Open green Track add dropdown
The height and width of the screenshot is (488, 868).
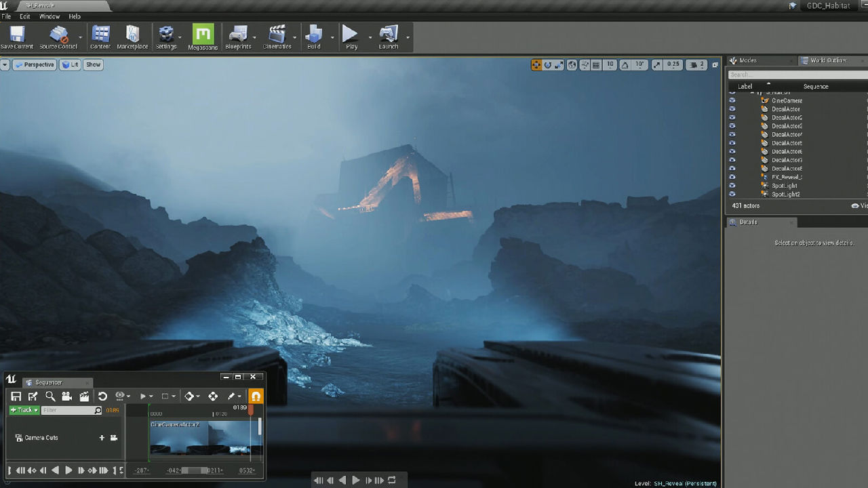pyautogui.click(x=24, y=410)
